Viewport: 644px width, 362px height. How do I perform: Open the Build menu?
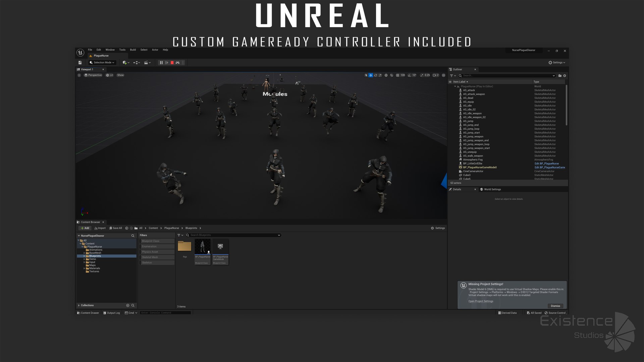(133, 50)
